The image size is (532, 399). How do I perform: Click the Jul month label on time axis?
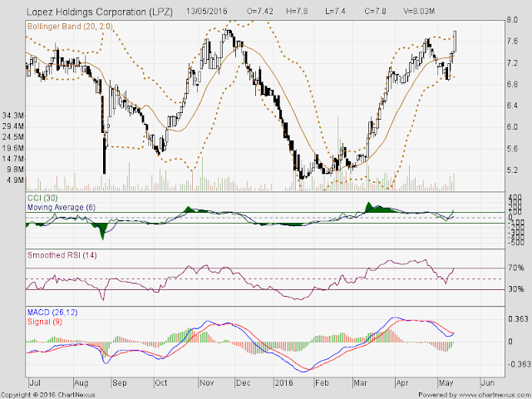click(x=35, y=383)
